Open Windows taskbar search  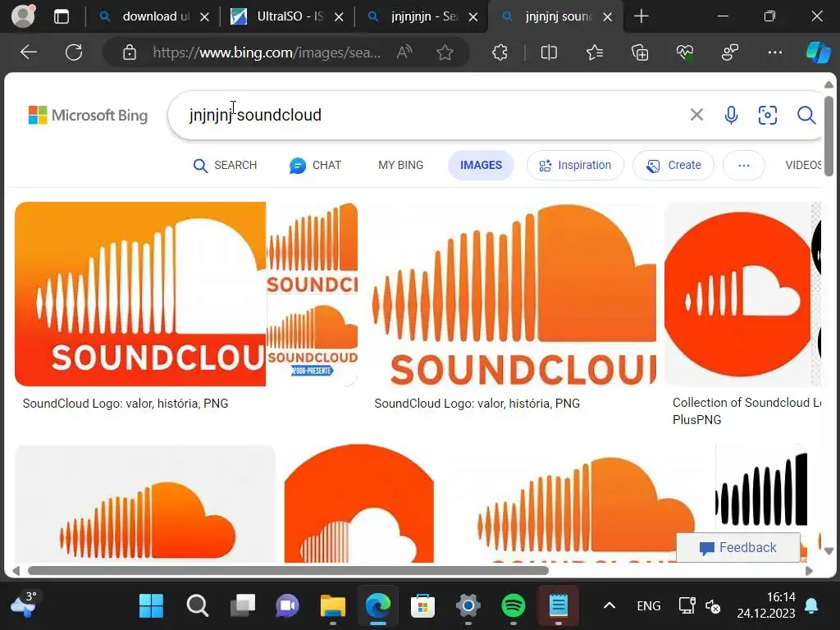click(197, 606)
